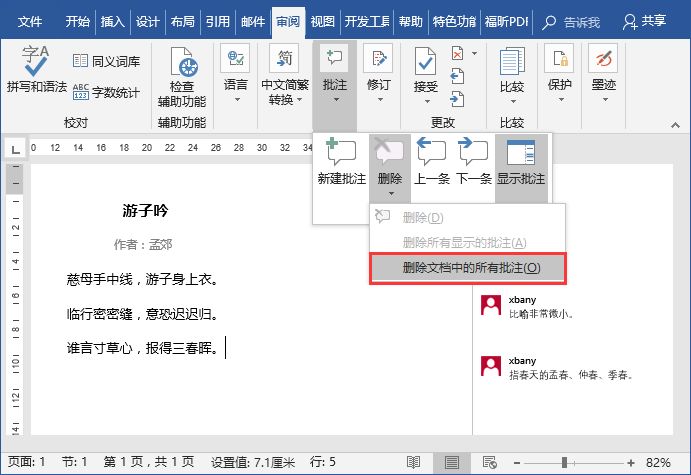Click the Reject change icon
The height and width of the screenshot is (475, 691).
click(458, 53)
